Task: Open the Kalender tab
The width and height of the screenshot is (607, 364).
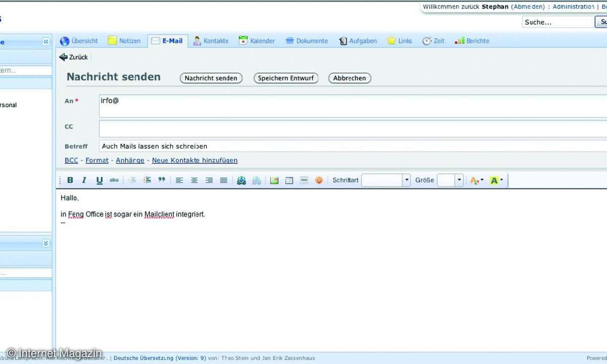Action: [x=257, y=41]
